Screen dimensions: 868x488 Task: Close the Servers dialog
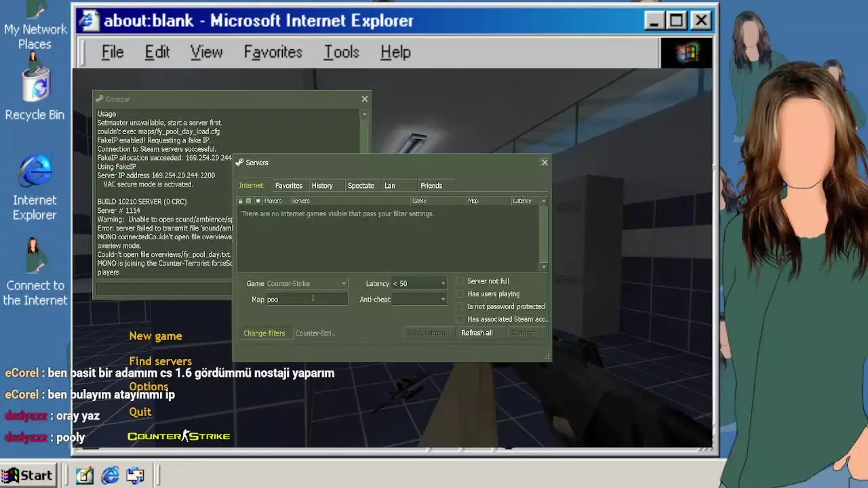545,163
